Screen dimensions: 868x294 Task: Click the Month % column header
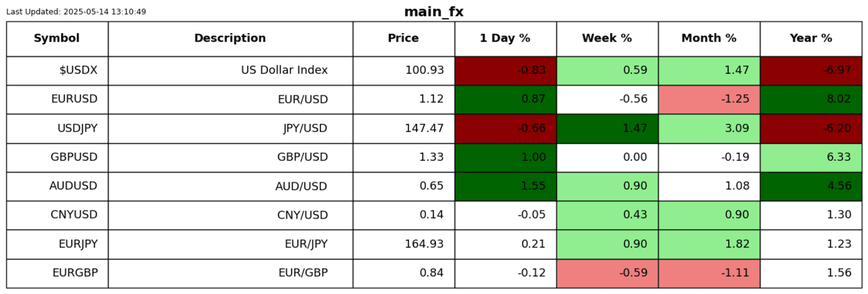(x=709, y=38)
